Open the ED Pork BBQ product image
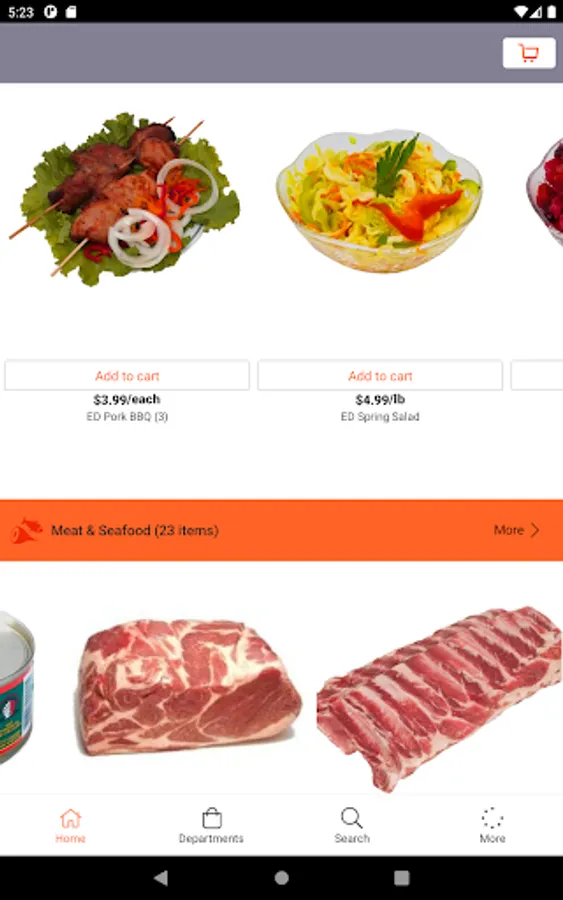This screenshot has height=900, width=563. tap(125, 197)
